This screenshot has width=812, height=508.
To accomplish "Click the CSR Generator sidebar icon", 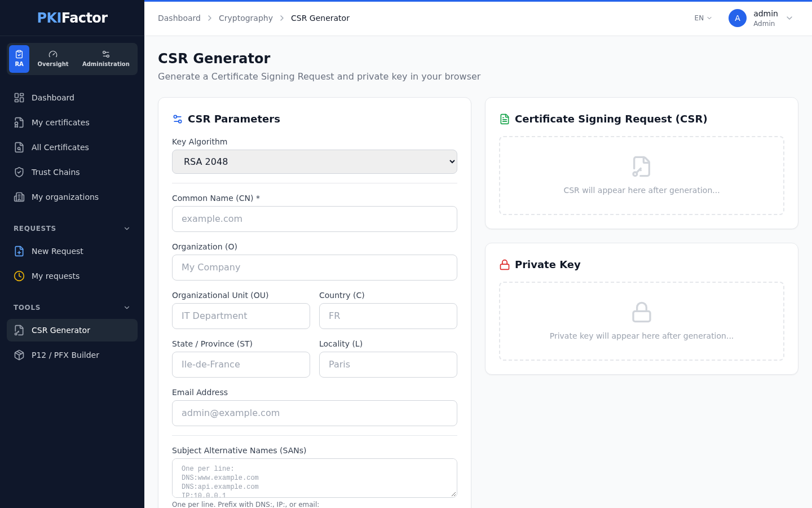I will coord(19,330).
